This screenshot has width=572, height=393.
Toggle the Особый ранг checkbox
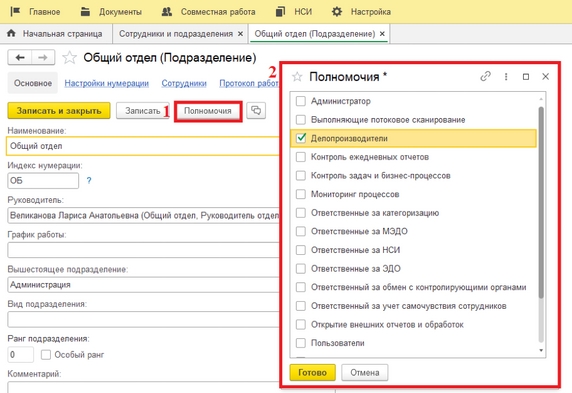pyautogui.click(x=46, y=355)
